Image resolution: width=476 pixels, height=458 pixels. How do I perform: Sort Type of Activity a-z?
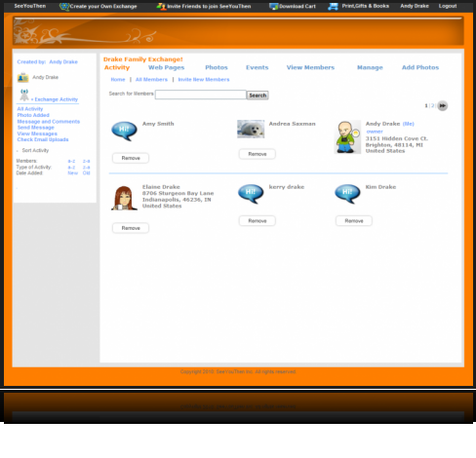point(71,168)
